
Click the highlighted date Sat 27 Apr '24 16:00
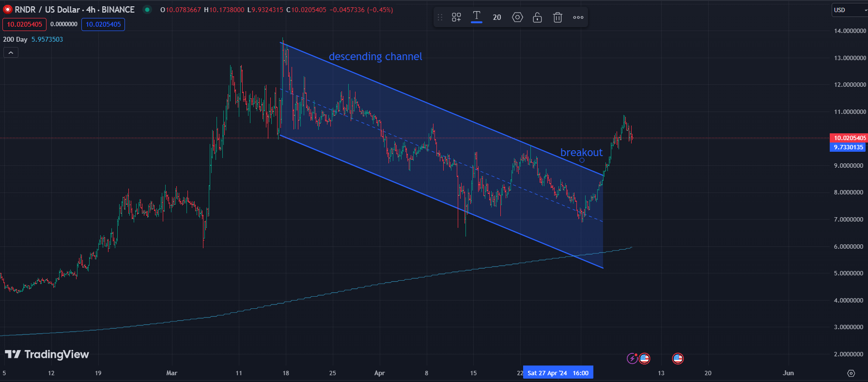point(558,373)
